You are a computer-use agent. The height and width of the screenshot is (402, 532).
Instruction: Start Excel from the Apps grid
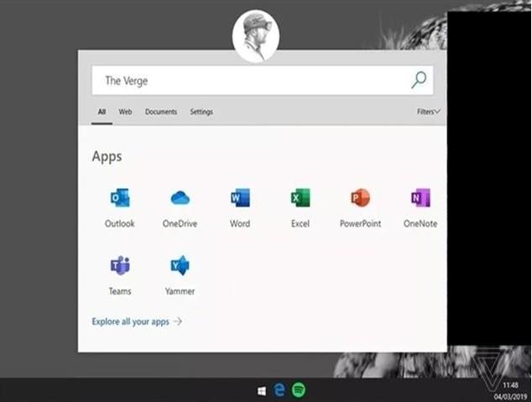300,199
